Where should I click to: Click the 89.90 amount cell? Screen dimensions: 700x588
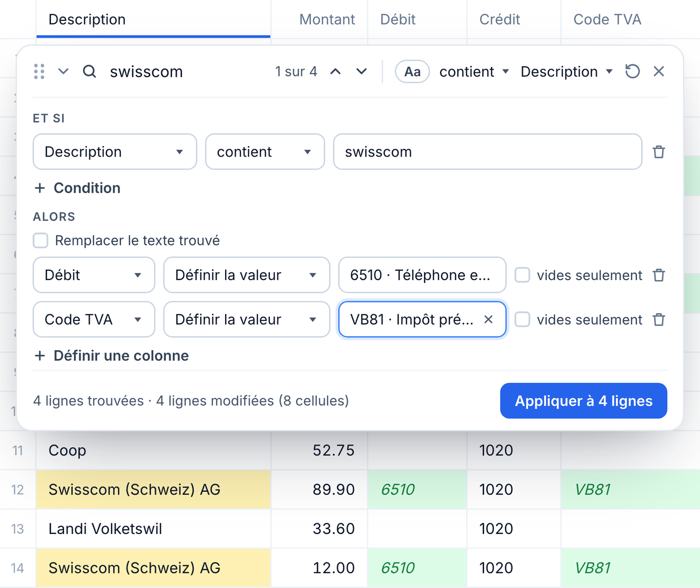[319, 489]
